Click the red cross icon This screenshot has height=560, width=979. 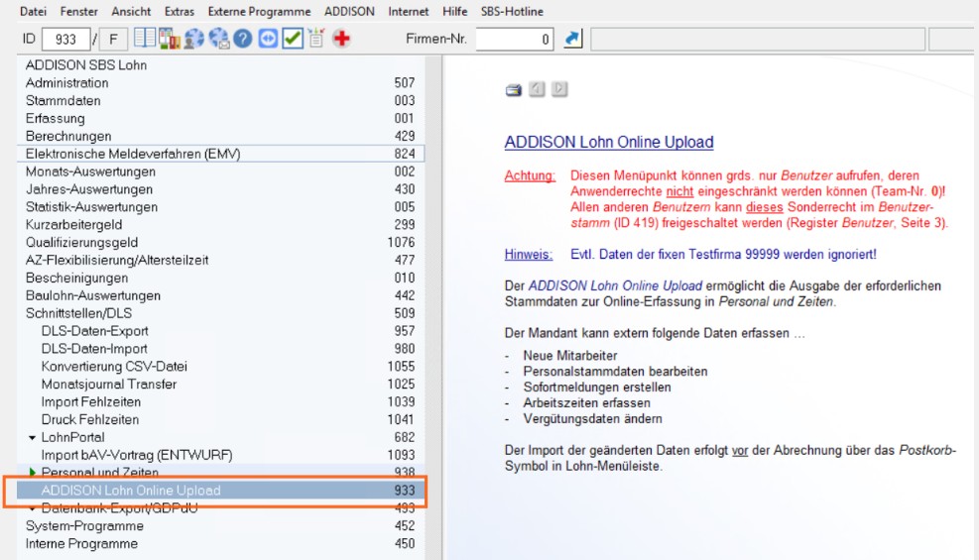pyautogui.click(x=341, y=39)
